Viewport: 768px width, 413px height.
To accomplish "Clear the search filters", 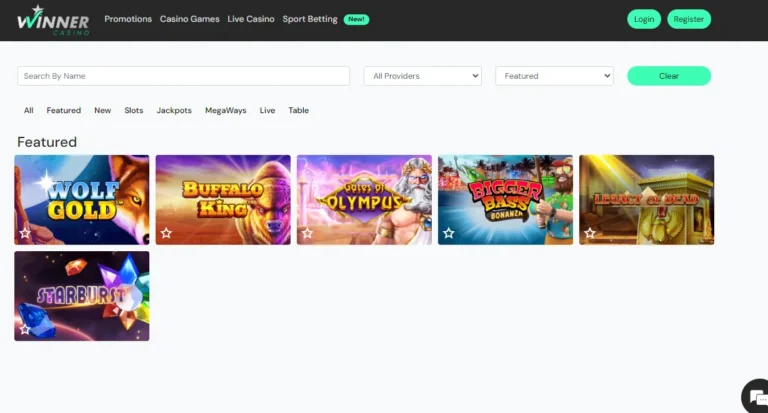I will click(668, 76).
